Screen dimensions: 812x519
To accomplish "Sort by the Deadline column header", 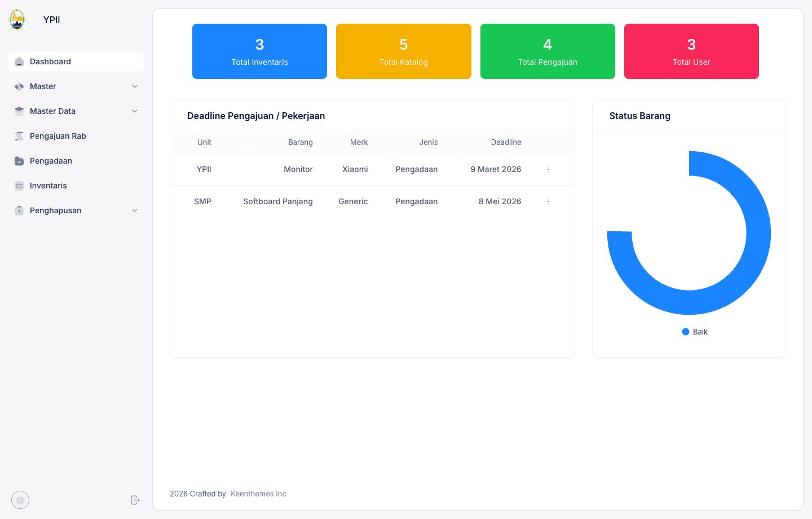I will [x=506, y=142].
